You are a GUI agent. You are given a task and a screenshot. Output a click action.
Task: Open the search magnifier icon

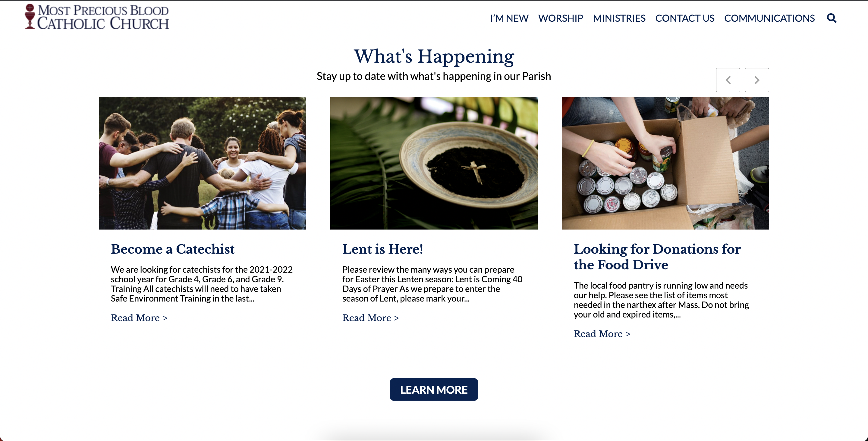[x=832, y=18]
